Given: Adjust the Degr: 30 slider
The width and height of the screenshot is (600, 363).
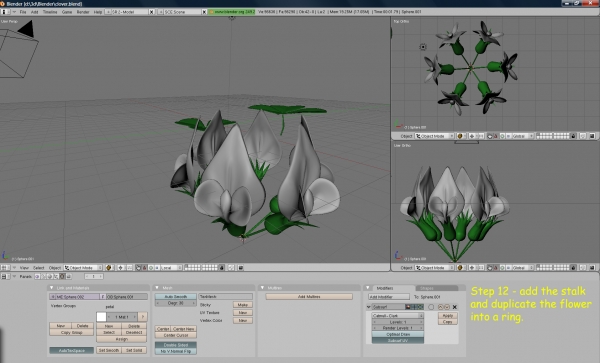Looking at the screenshot, I should tap(176, 303).
